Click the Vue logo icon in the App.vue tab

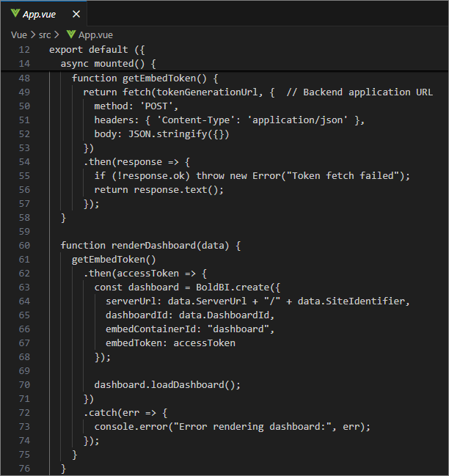[x=15, y=13]
